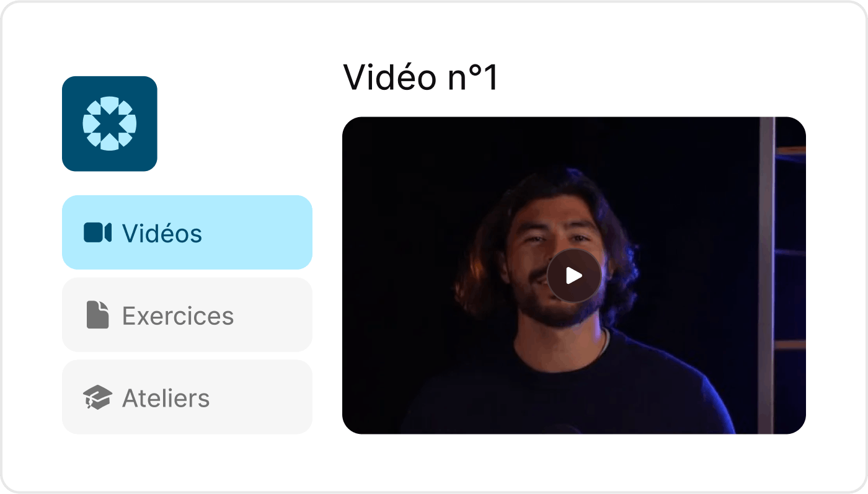Select the presenter video thumbnail
The height and width of the screenshot is (494, 868).
click(x=574, y=275)
